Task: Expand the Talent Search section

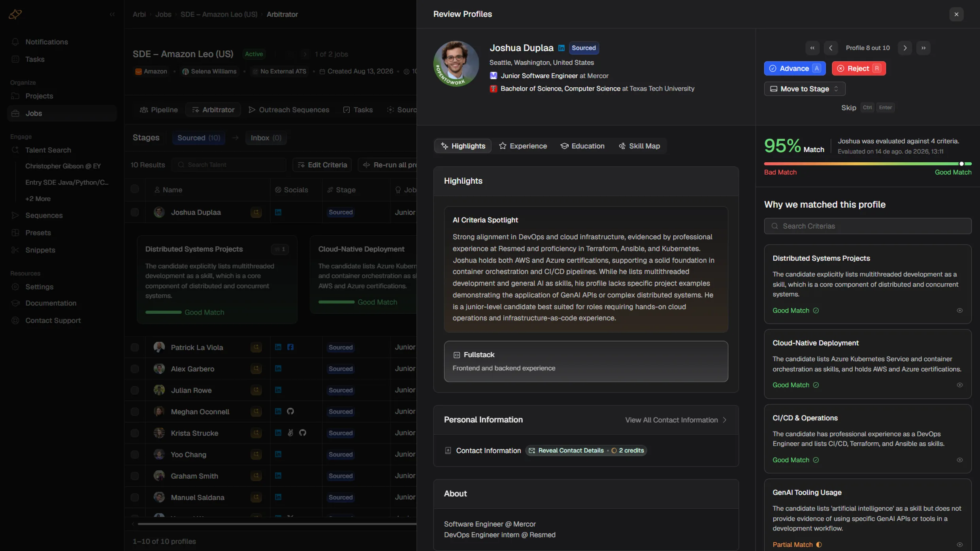Action: (x=48, y=150)
